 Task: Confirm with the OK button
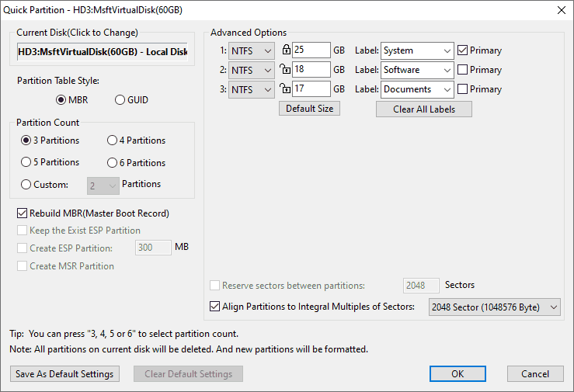click(x=457, y=374)
